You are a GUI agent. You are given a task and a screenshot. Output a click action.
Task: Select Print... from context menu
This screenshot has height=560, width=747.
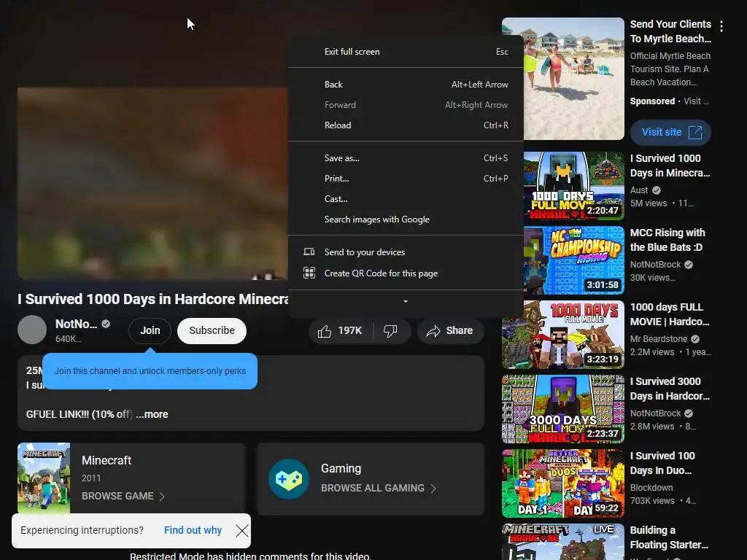coord(406,179)
